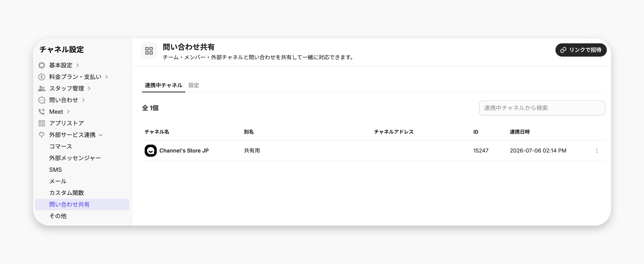
Task: Open Meet in the sidebar
Action: [56, 112]
